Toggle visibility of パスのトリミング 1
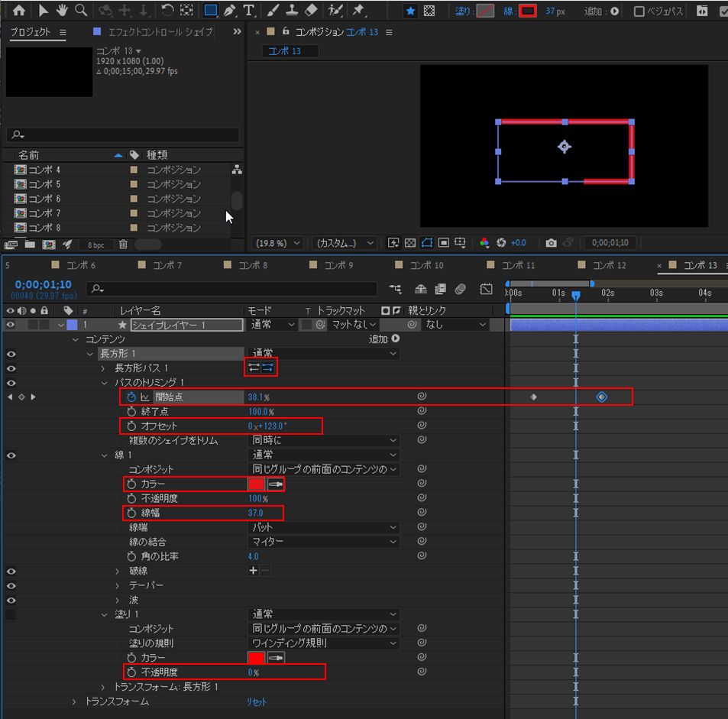The image size is (728, 719). point(11,383)
